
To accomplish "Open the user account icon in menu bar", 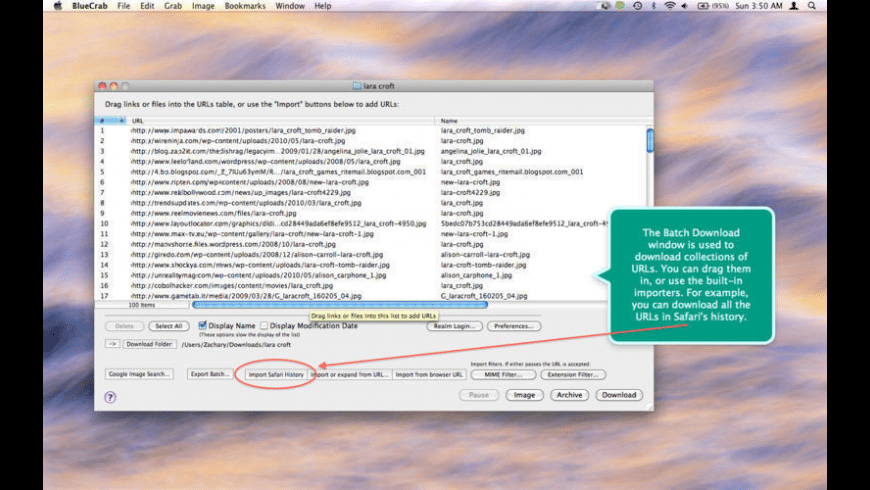I will coord(794,6).
